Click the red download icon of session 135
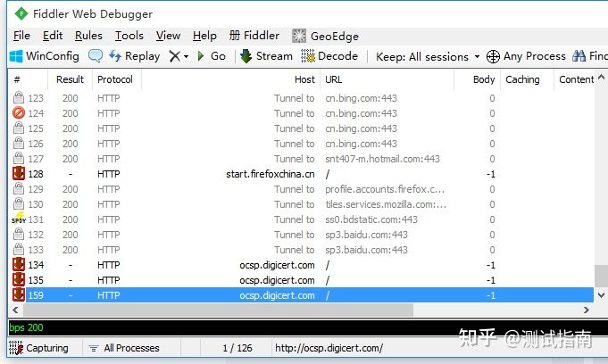The height and width of the screenshot is (364, 608). (18, 279)
